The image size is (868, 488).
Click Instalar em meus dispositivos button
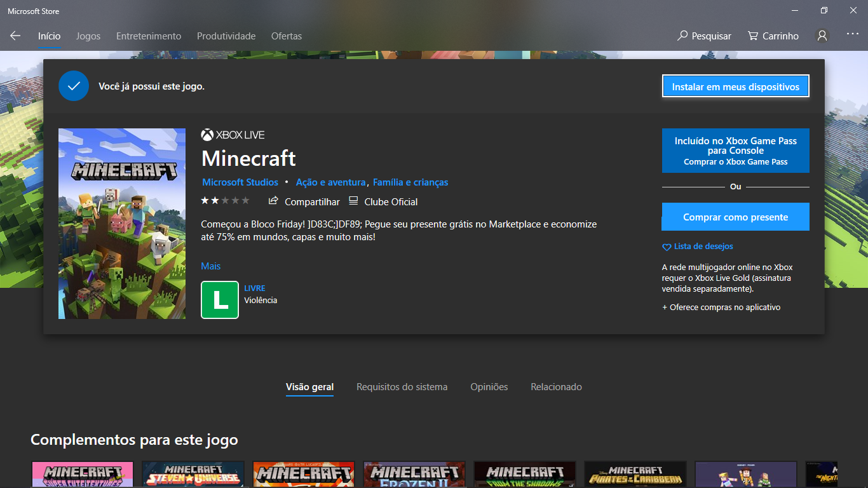click(x=736, y=86)
